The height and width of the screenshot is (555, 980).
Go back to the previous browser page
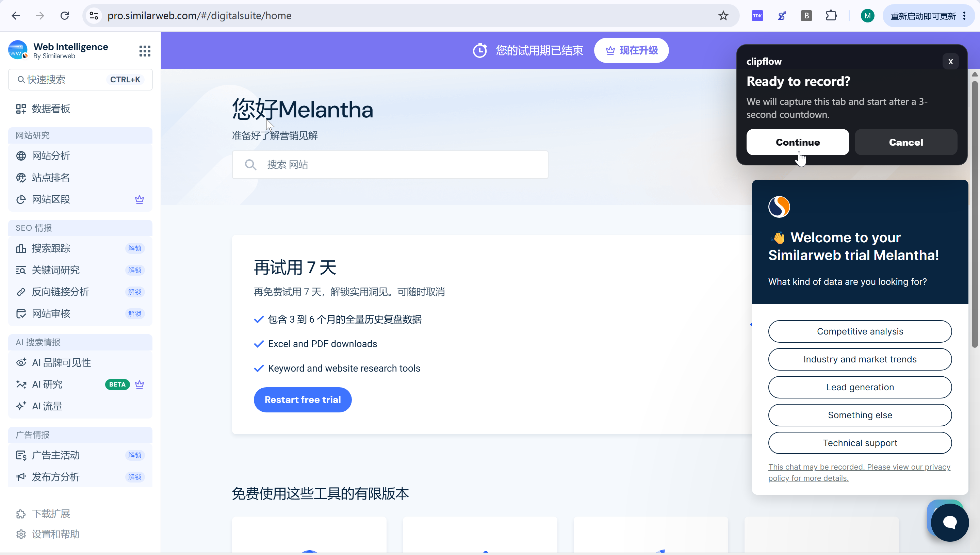16,16
